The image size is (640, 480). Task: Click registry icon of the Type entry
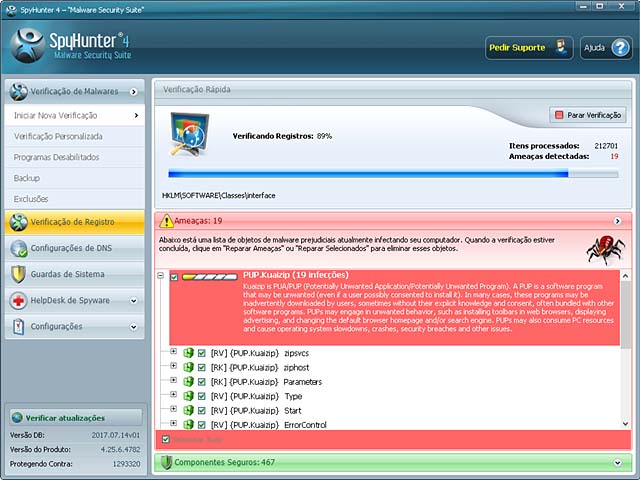(188, 396)
